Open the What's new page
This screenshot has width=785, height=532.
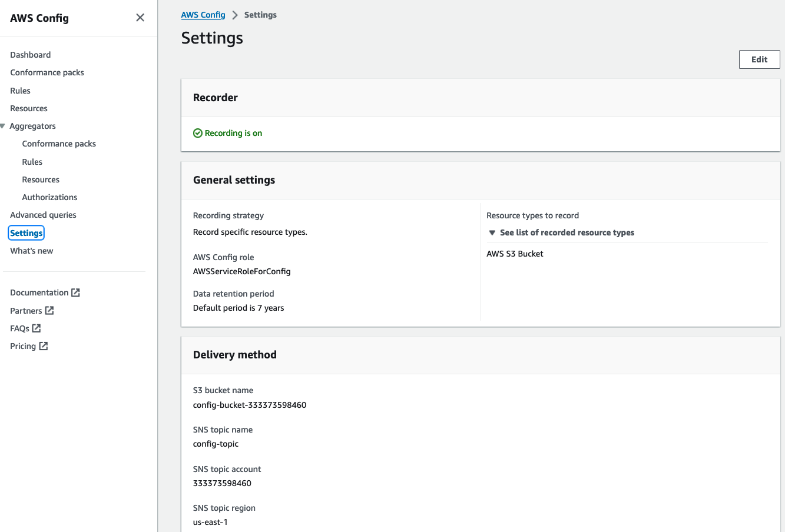click(32, 251)
